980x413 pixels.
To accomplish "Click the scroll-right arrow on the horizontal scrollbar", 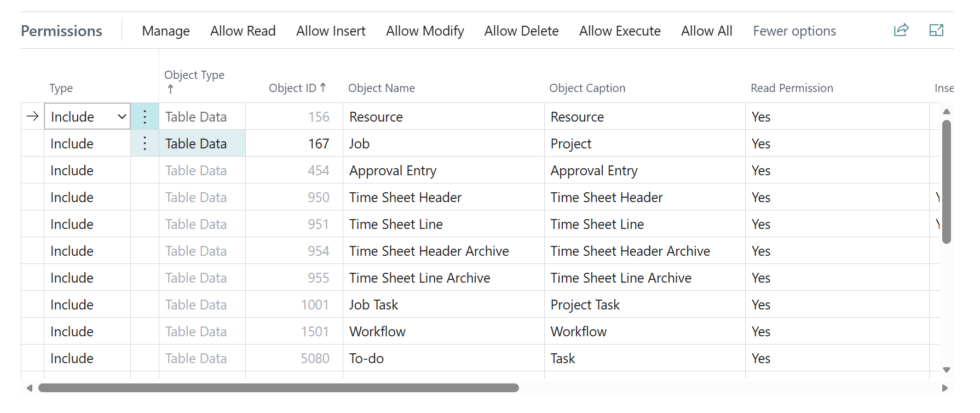I will (944, 388).
